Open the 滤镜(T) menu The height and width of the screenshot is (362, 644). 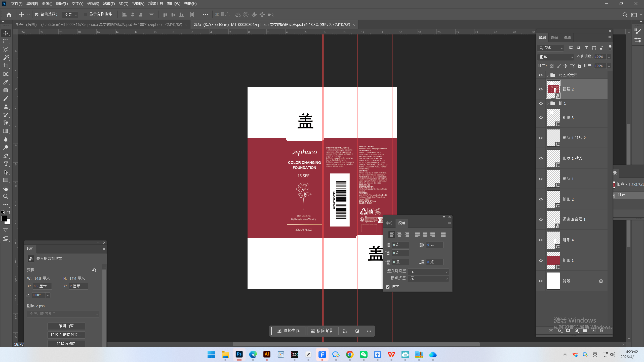point(109,4)
